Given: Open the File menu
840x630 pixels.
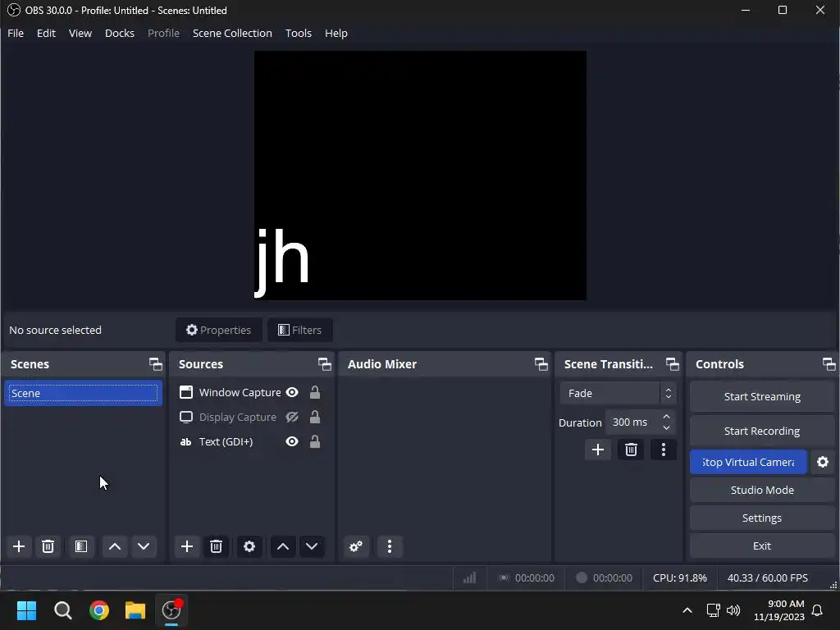Looking at the screenshot, I should click(16, 33).
